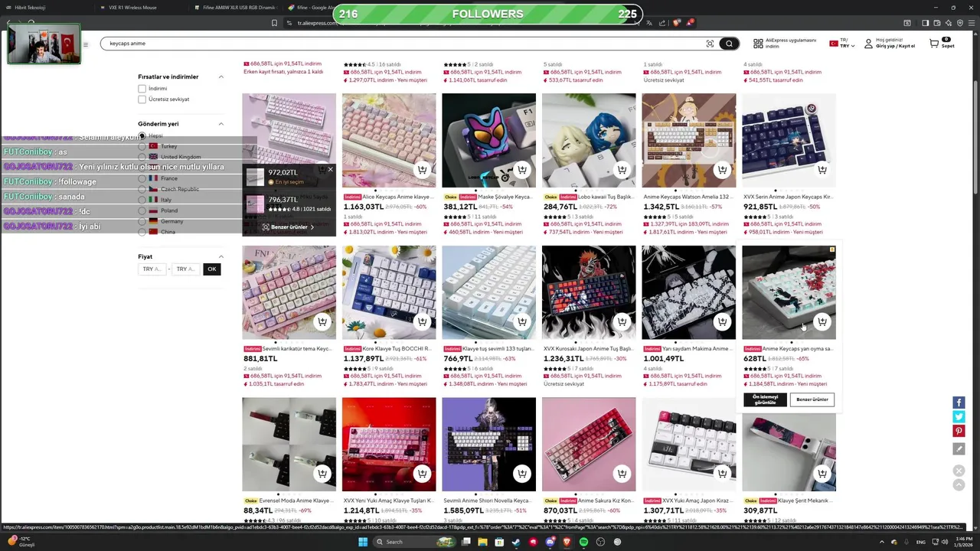The image size is (980, 551).
Task: Add the Lobo kawaii keycap to cart
Action: tap(622, 170)
